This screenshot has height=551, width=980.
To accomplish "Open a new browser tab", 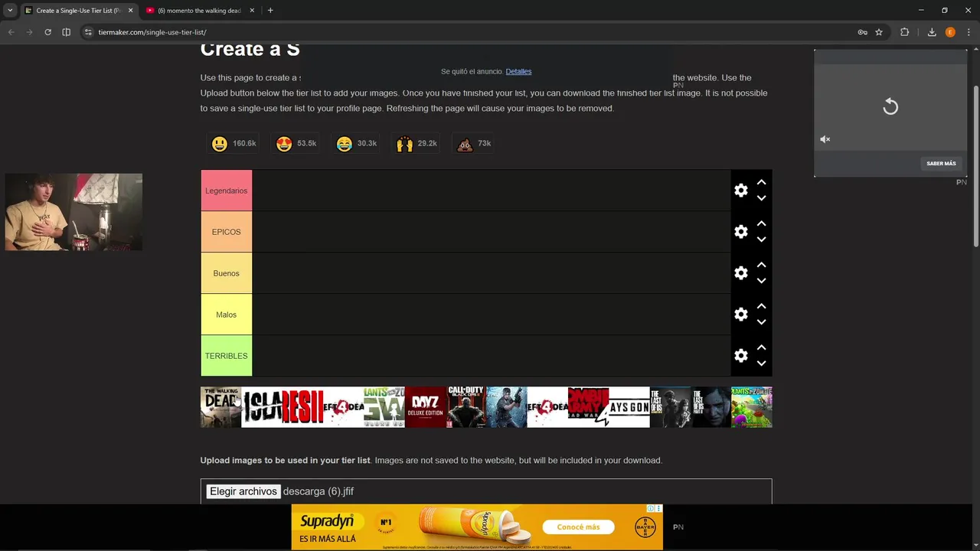I will (x=270, y=11).
